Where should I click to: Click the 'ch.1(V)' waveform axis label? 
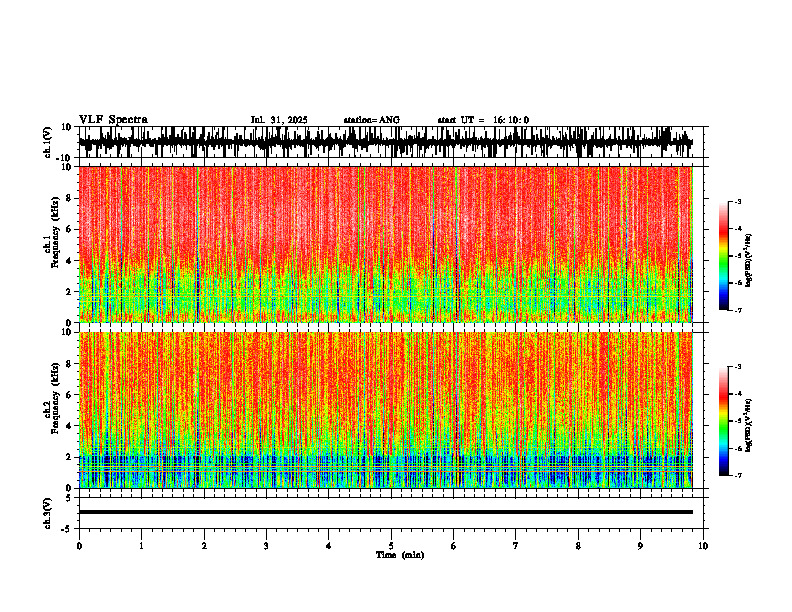pos(48,142)
